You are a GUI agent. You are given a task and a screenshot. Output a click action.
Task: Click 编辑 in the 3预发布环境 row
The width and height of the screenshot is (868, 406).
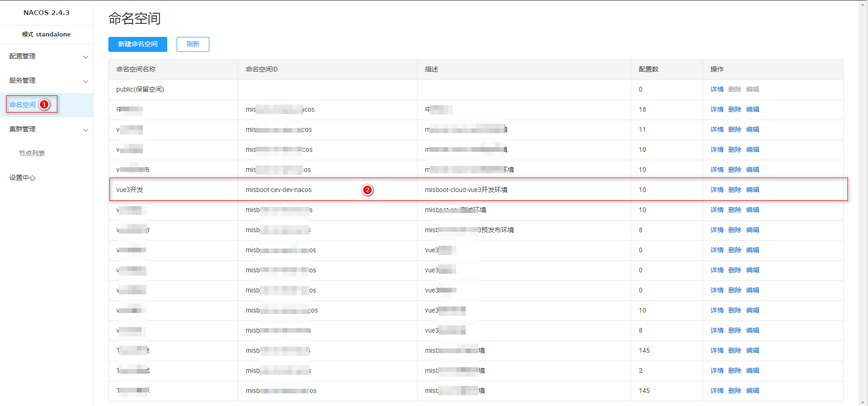753,230
